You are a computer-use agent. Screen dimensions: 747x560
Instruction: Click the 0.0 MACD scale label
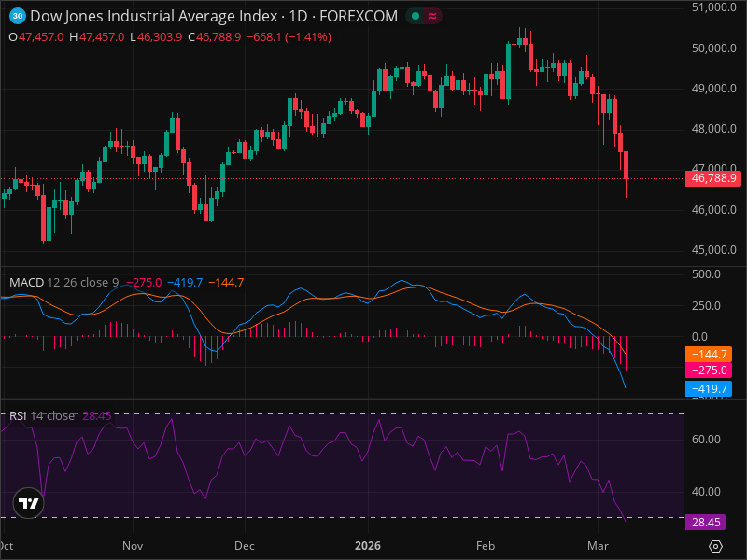(699, 337)
